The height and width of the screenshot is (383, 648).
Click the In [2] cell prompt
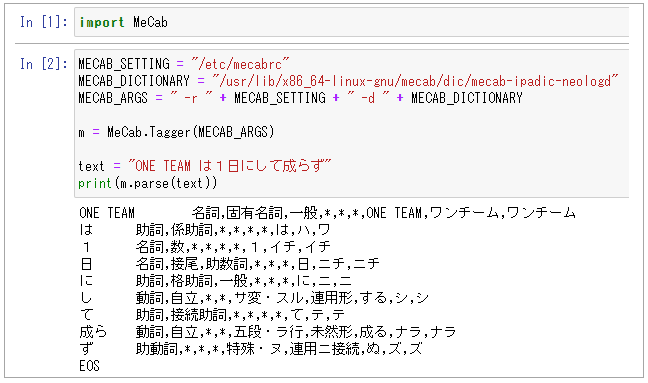(x=44, y=64)
